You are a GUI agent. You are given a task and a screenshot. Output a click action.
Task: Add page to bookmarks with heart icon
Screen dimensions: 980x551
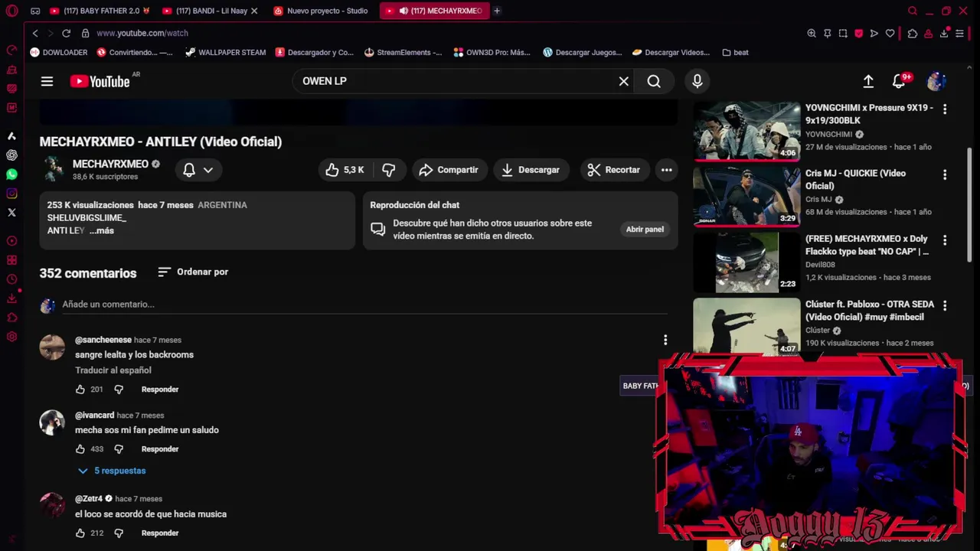tap(890, 34)
